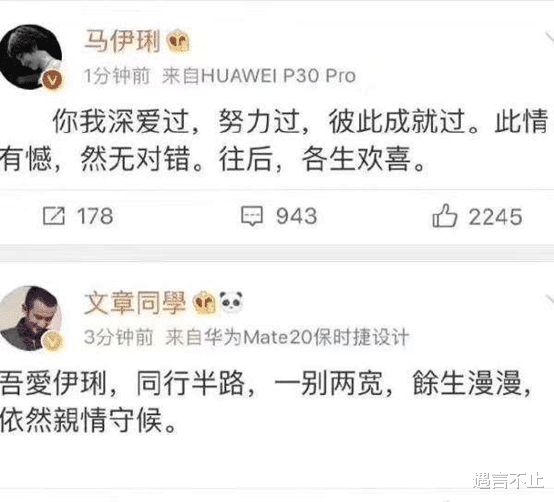This screenshot has width=554, height=502.
Task: Click the username 马伊琍
Action: pyautogui.click(x=123, y=41)
